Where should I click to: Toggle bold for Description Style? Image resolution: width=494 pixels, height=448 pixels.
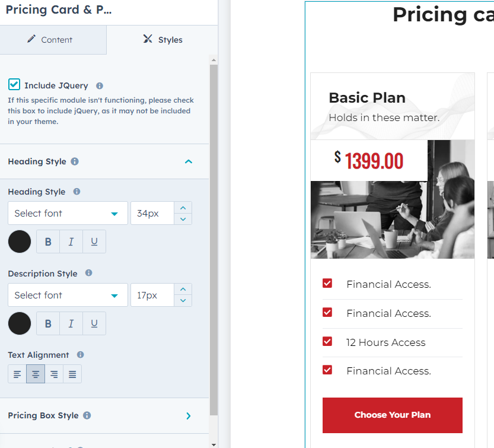(x=48, y=323)
